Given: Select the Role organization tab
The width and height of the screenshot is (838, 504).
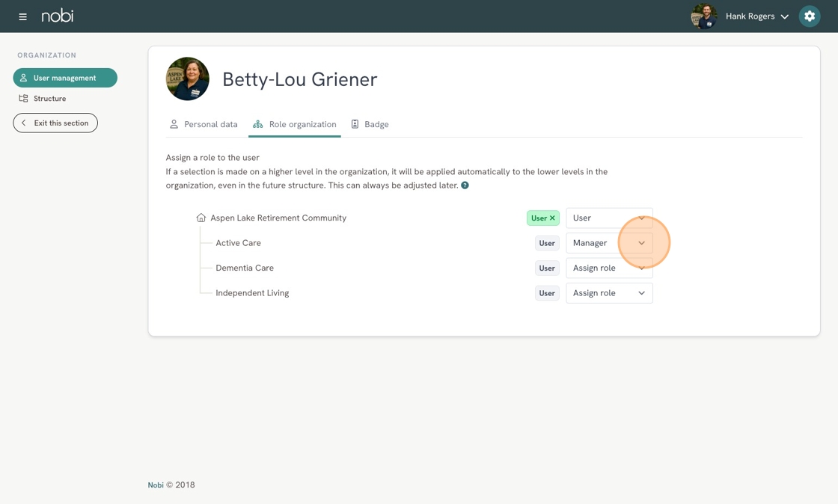Looking at the screenshot, I should (295, 124).
